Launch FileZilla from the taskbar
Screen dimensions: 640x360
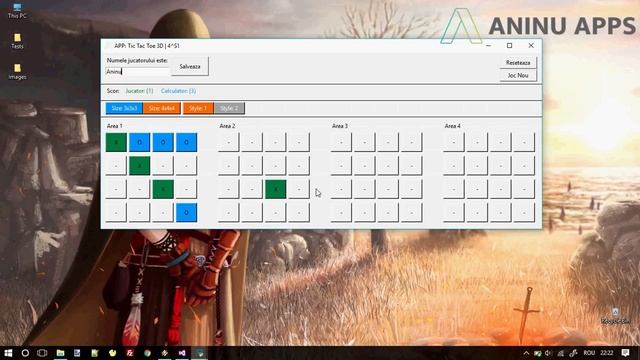coord(130,353)
